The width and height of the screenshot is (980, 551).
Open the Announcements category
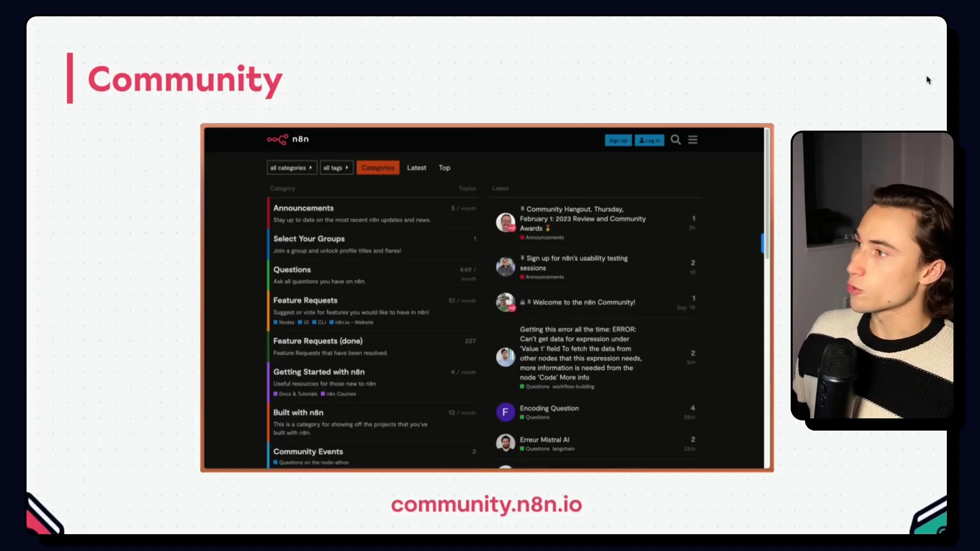303,208
